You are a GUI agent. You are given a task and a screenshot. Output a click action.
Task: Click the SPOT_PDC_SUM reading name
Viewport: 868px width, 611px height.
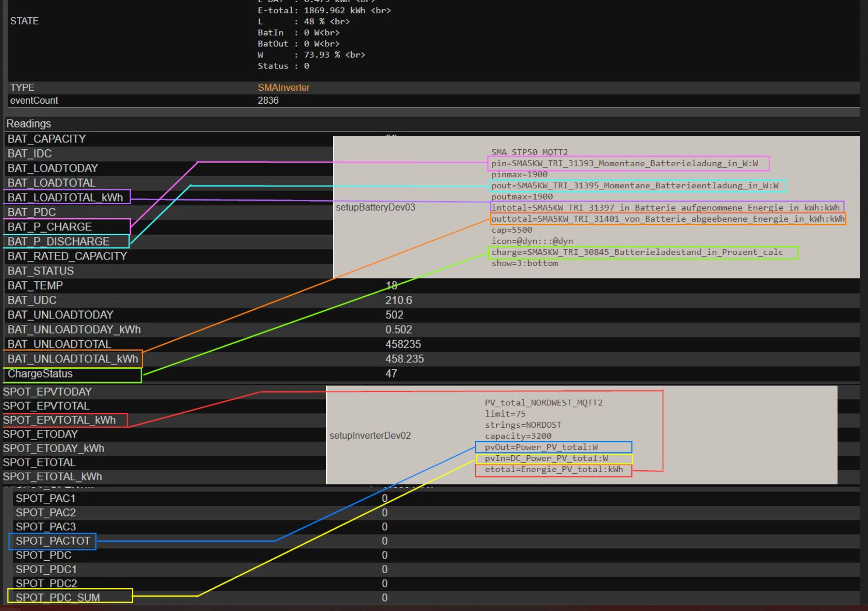click(x=57, y=597)
